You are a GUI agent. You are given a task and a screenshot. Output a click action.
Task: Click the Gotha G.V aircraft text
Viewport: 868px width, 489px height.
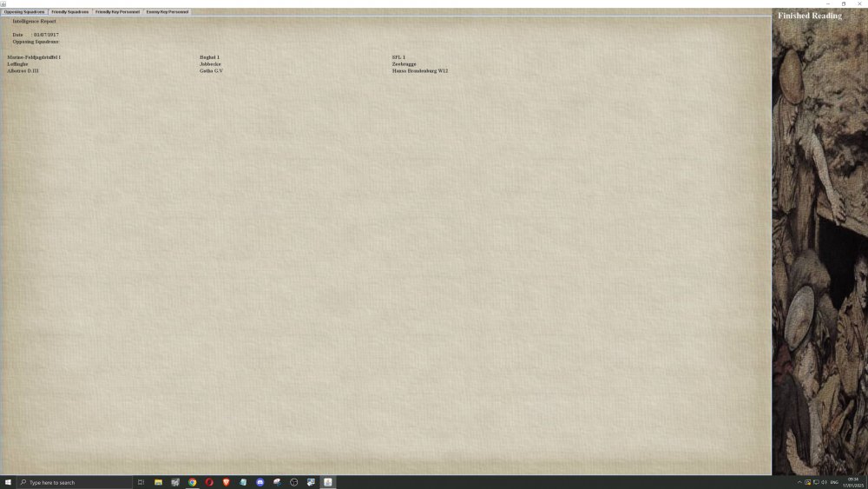click(x=211, y=71)
